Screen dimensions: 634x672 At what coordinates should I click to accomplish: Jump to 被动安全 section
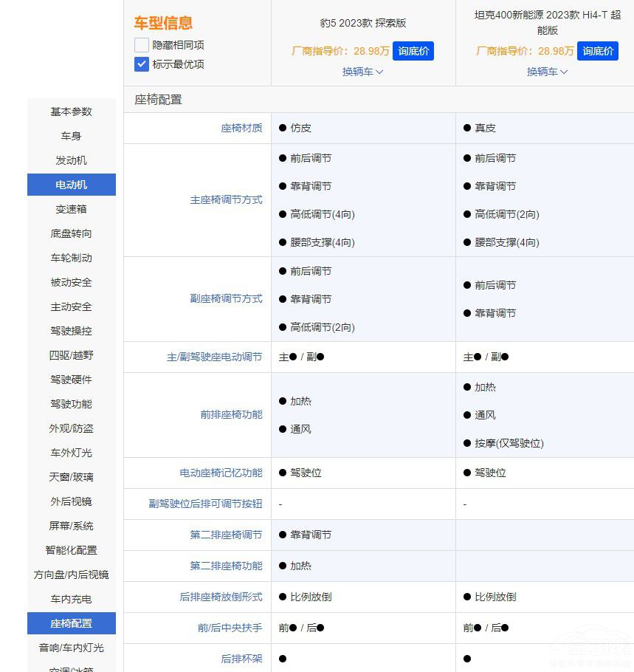click(x=71, y=282)
